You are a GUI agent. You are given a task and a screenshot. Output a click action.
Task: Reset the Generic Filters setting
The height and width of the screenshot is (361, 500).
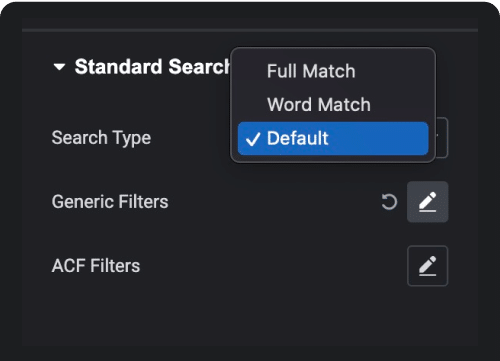click(389, 202)
